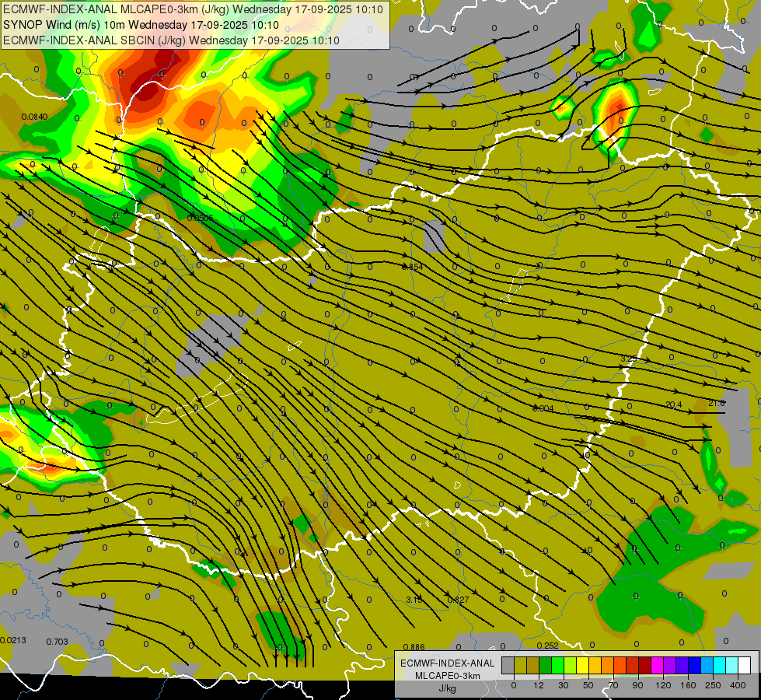The image size is (761, 700).
Task: Click the map value 20.4
Action: tap(674, 404)
